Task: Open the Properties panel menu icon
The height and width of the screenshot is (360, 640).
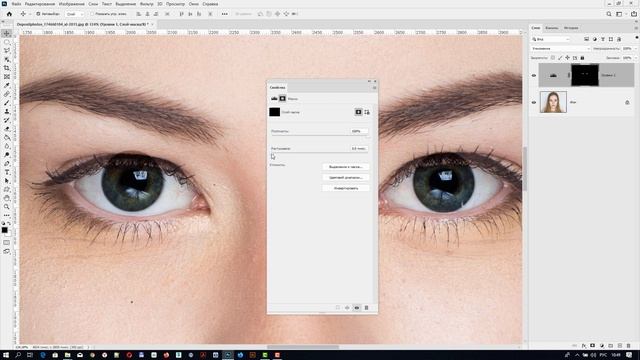Action: point(374,87)
